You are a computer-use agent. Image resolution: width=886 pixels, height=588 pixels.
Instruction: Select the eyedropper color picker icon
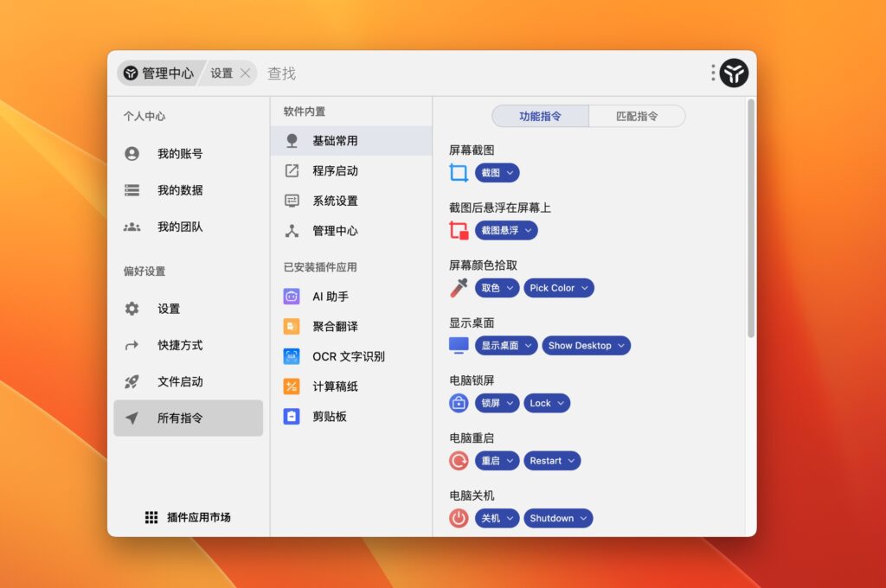coord(457,288)
